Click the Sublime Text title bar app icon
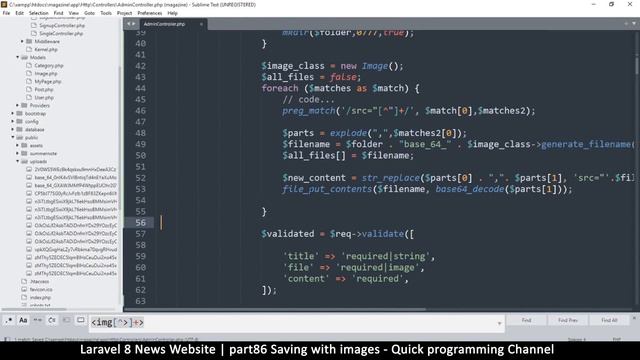Screen dimensions: 640x360 [x=4, y=4]
